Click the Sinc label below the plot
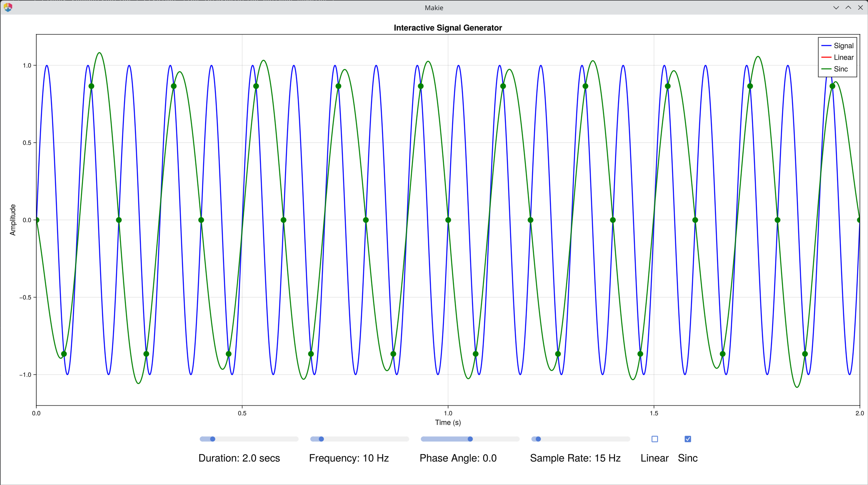The width and height of the screenshot is (868, 485). (688, 458)
